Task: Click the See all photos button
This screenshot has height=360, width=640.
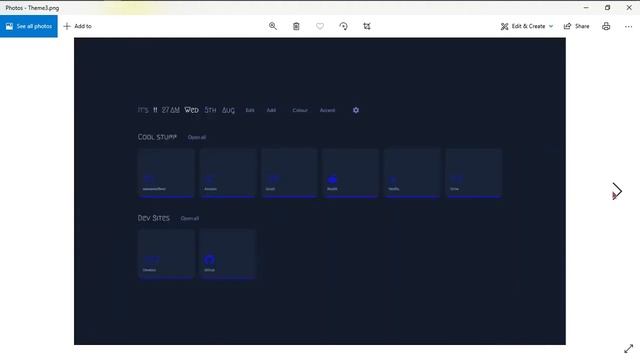Action: 29,26
